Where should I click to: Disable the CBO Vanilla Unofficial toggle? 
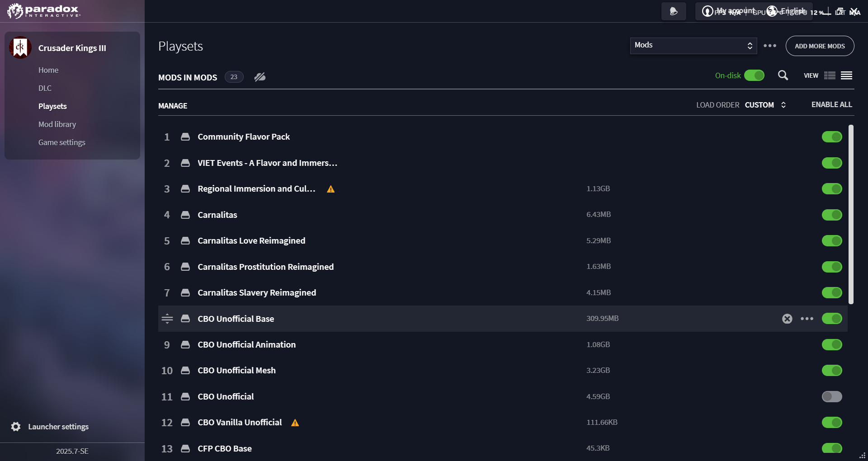tap(832, 423)
